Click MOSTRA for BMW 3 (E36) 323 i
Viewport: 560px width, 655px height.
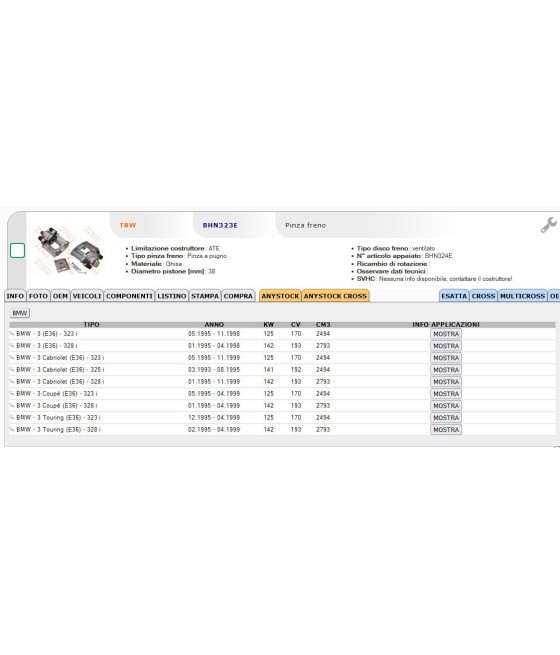[x=446, y=334]
